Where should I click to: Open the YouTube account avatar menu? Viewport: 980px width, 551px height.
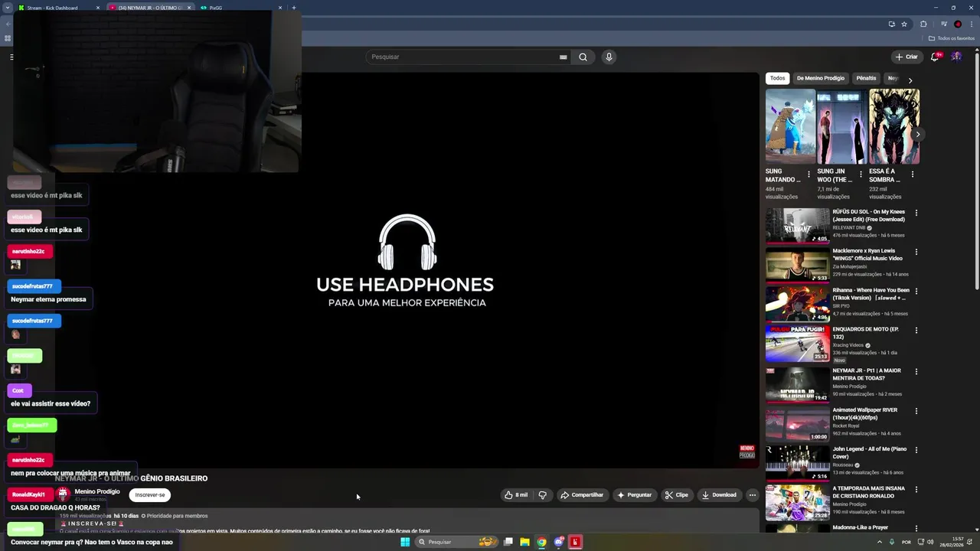point(956,57)
